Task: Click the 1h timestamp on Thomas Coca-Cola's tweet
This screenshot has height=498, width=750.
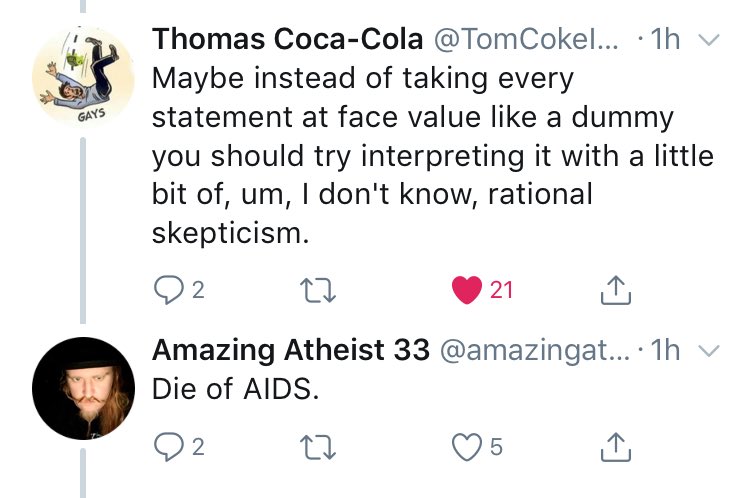Action: [x=664, y=41]
